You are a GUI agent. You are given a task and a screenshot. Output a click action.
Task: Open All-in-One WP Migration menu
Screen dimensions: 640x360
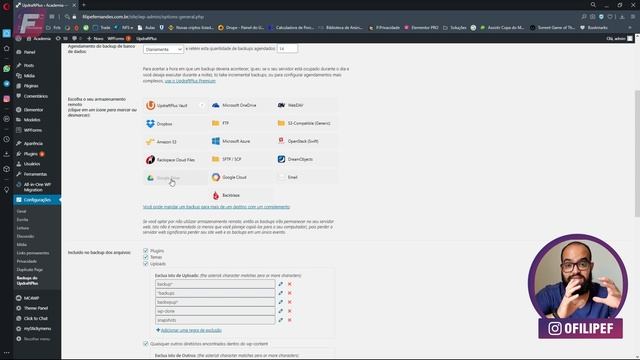(37, 187)
